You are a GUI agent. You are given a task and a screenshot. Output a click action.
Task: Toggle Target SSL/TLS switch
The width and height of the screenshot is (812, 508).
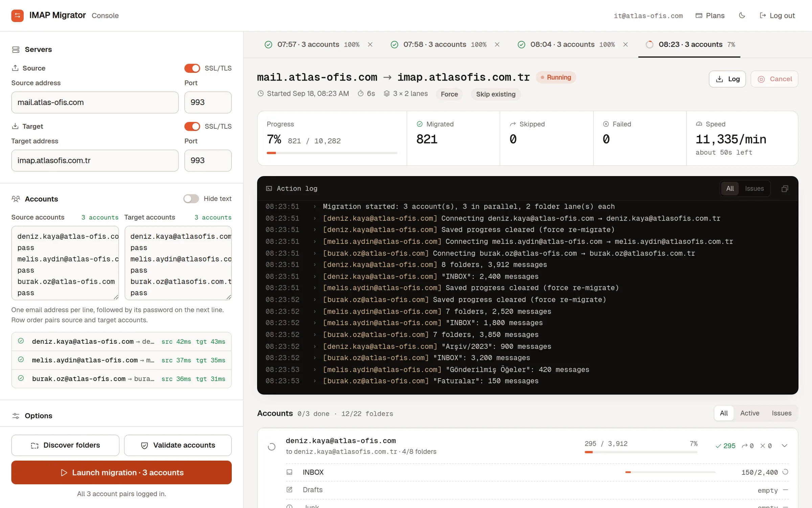[x=192, y=126]
